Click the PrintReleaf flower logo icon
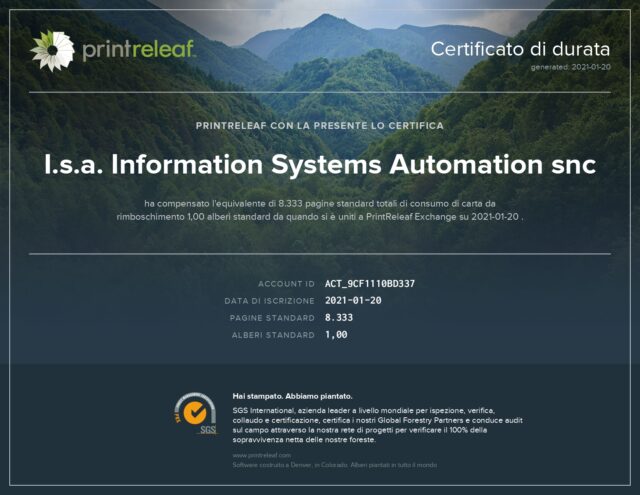Viewport: 640px width, 495px height. click(x=52, y=51)
